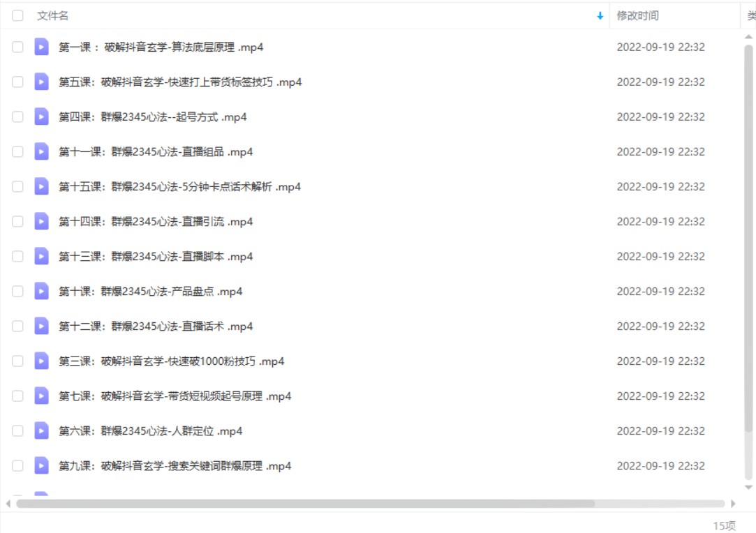The height and width of the screenshot is (533, 756).
Task: Check the box for 第一课 算法底层原理
Action: pyautogui.click(x=18, y=47)
